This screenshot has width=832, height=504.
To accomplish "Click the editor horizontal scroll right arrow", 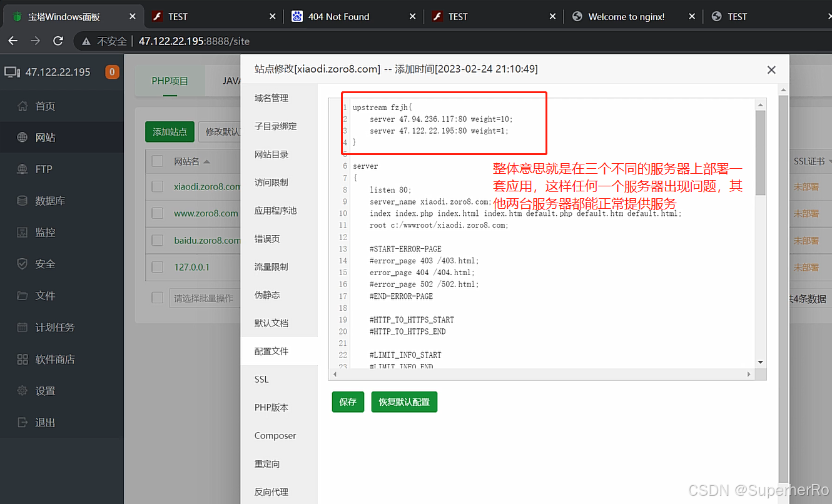I will tap(749, 374).
